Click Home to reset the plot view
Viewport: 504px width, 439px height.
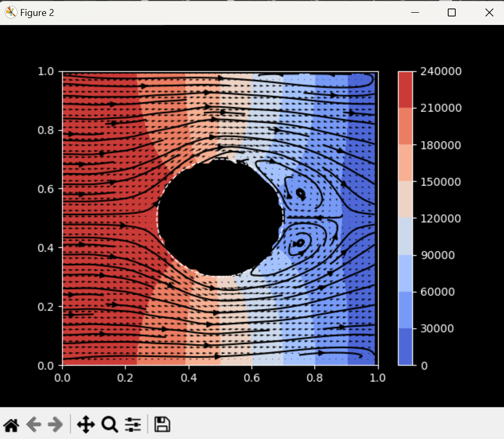click(x=11, y=424)
